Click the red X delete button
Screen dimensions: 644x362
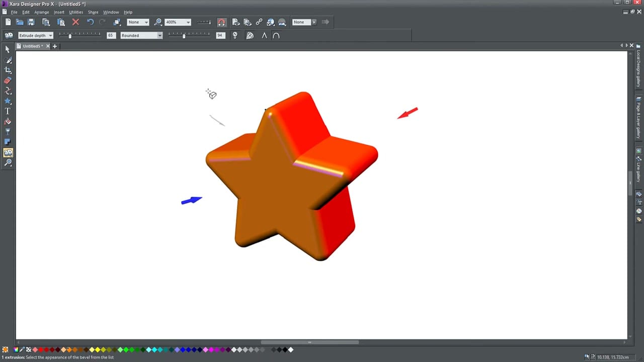(x=75, y=22)
